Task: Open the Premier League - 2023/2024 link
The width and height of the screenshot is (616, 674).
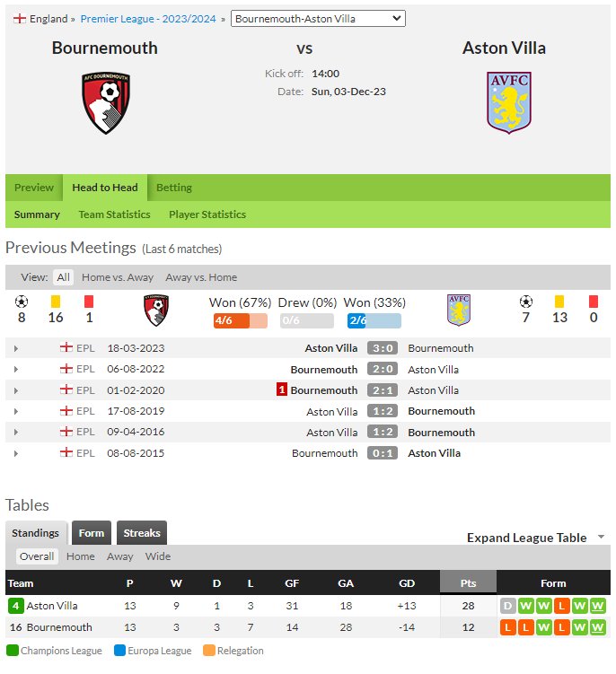Action: coord(148,19)
